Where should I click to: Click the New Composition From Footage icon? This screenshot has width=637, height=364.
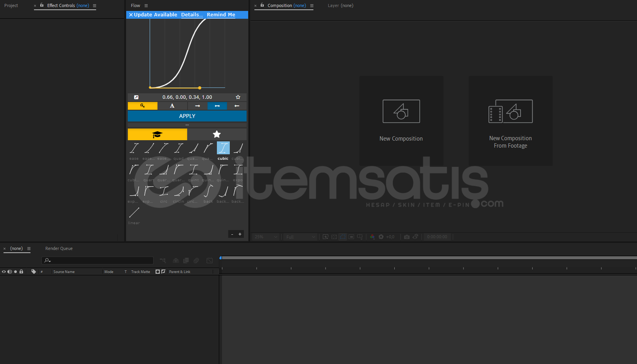pyautogui.click(x=510, y=111)
